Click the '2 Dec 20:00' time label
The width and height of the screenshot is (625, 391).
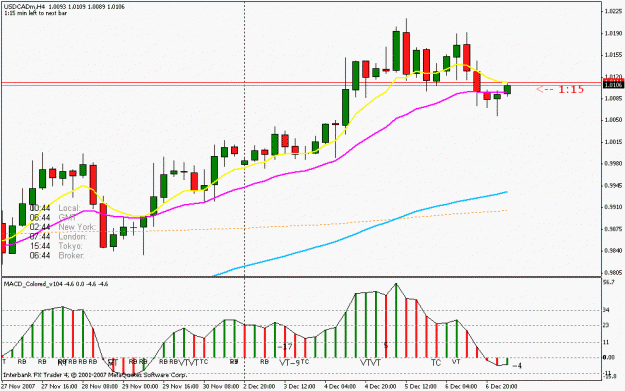point(259,387)
